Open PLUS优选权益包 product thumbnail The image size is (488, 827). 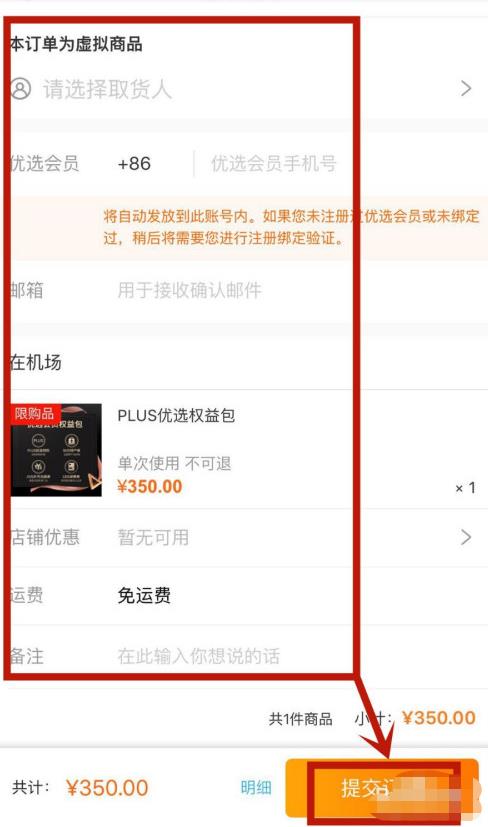[x=56, y=450]
